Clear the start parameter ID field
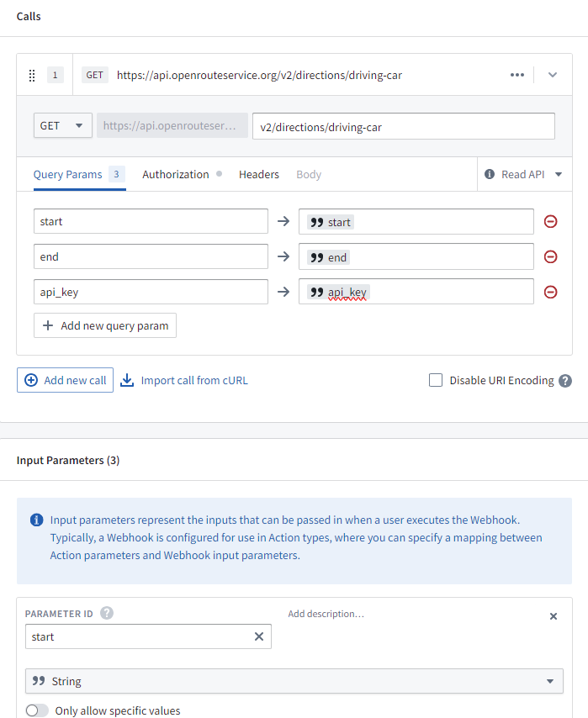The width and height of the screenshot is (588, 718). coord(259,636)
